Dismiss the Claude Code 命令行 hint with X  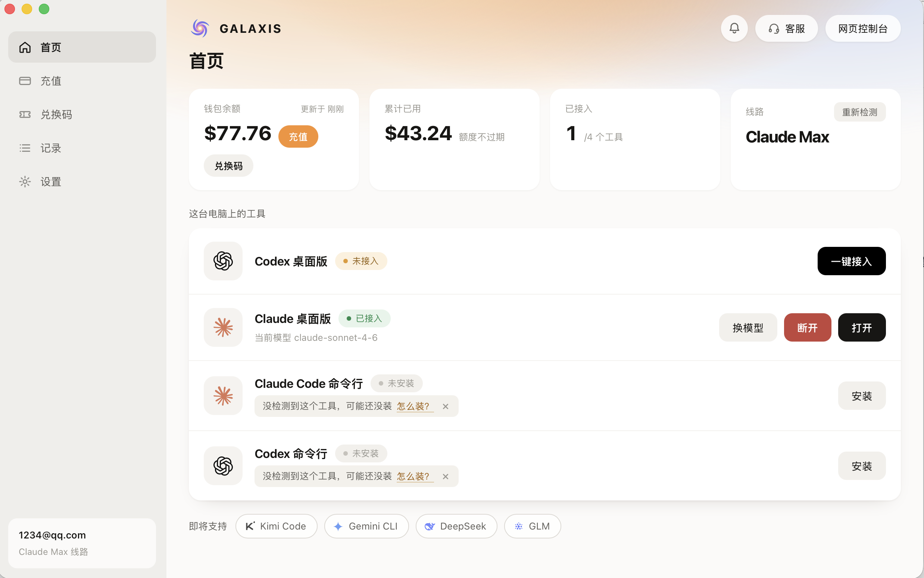click(x=445, y=406)
